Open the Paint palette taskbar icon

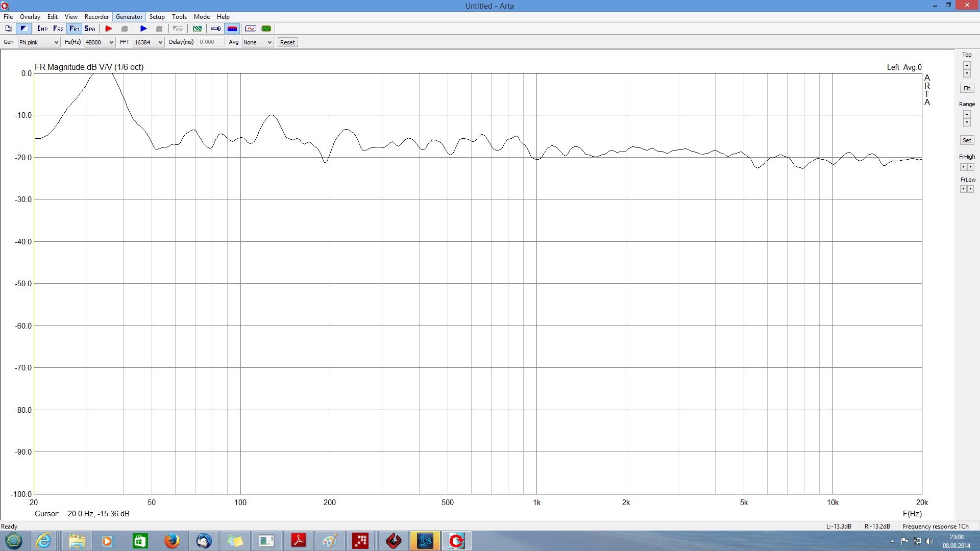330,541
